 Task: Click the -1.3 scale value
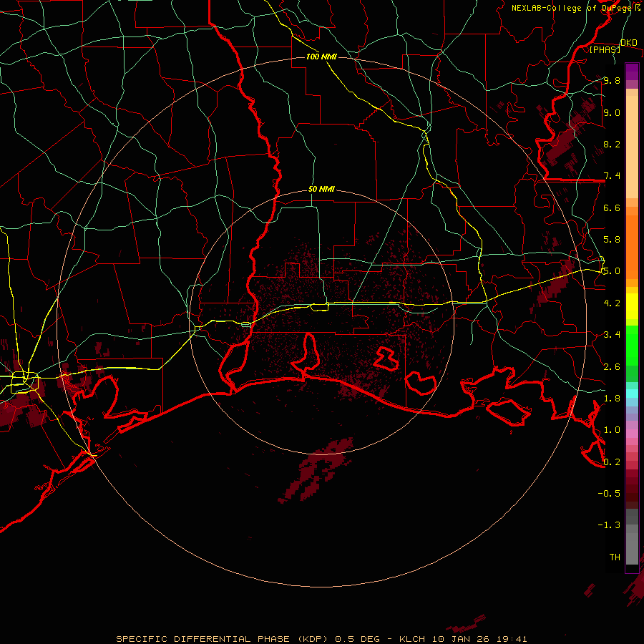tap(609, 525)
